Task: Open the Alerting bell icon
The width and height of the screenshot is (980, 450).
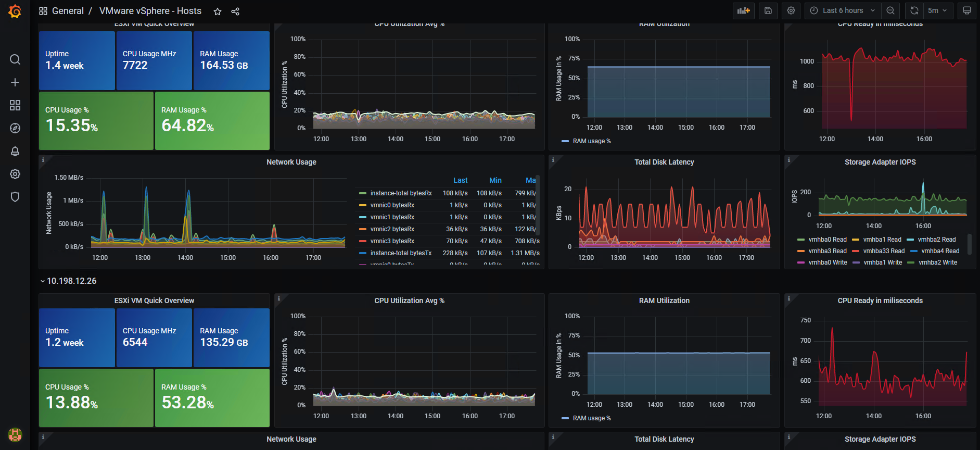Action: (15, 151)
